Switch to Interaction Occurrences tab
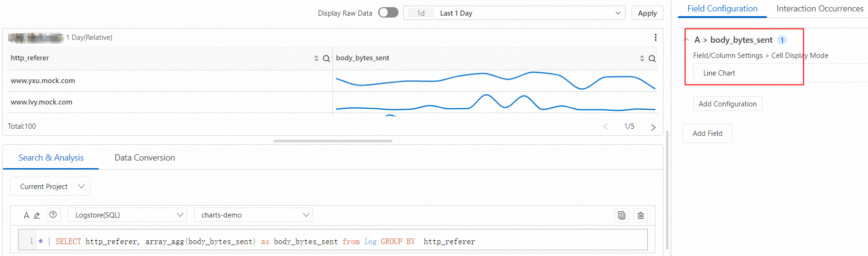 (x=819, y=9)
